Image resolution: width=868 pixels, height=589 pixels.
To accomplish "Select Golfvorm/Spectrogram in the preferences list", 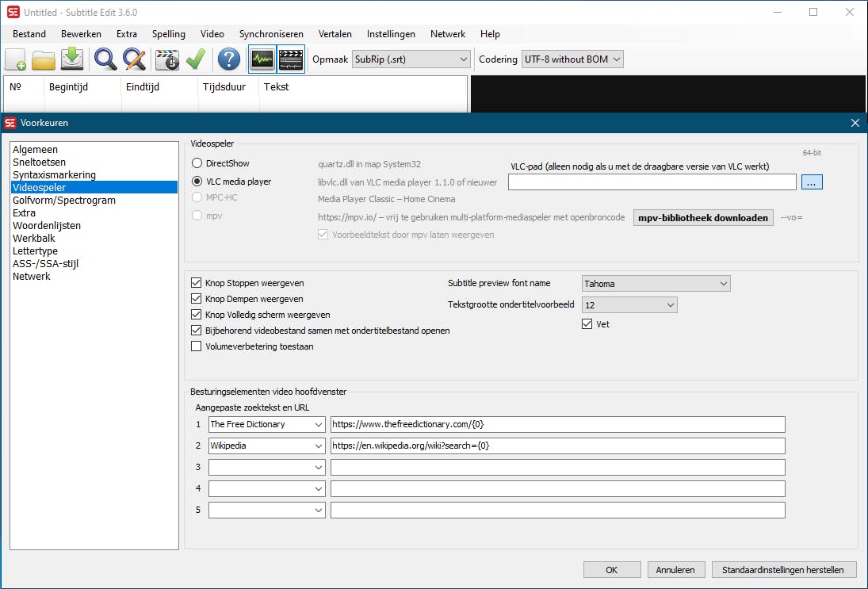I will 64,201.
